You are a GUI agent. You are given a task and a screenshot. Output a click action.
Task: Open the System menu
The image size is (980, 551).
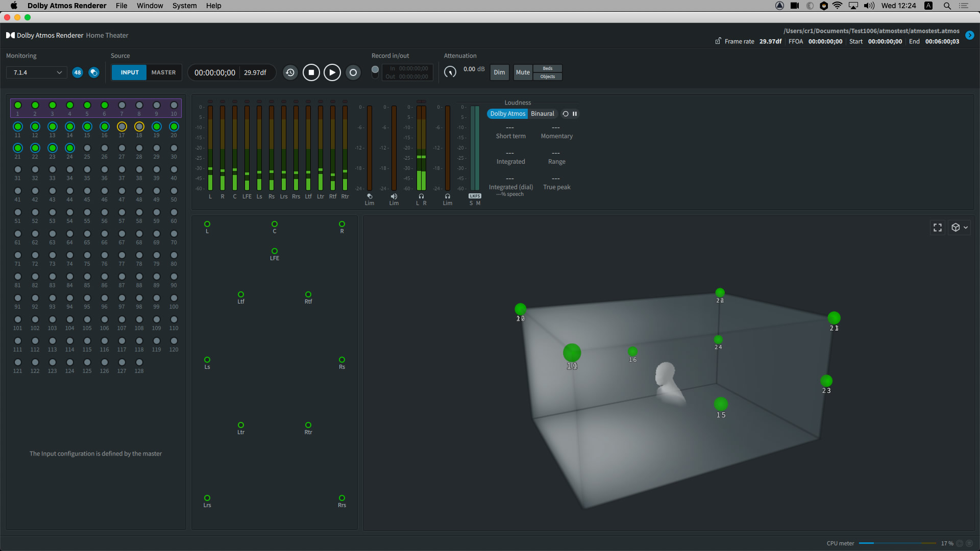point(184,6)
